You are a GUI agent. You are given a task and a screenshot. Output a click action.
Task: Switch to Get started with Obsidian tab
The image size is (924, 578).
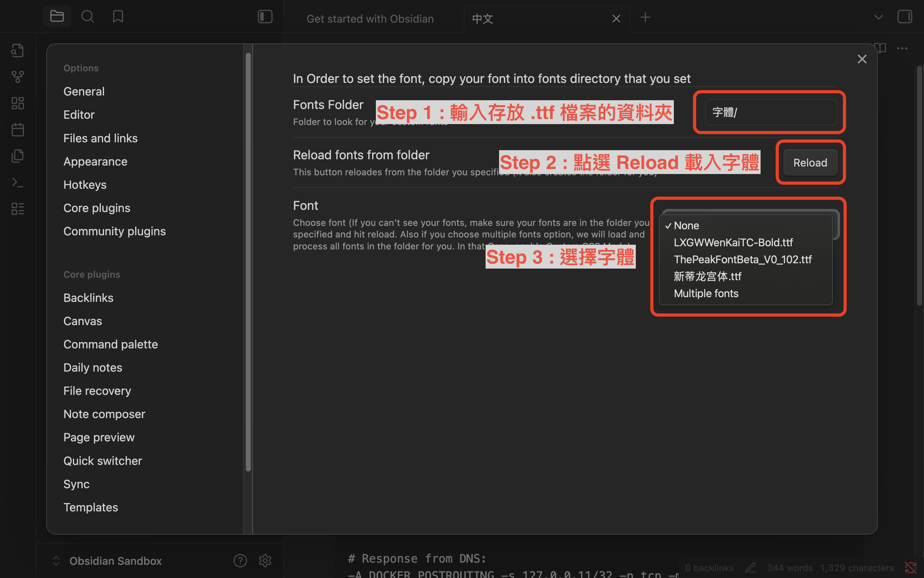point(370,19)
